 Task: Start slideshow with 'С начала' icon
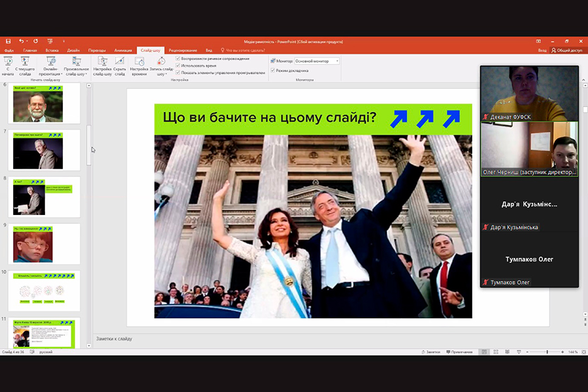tap(8, 66)
